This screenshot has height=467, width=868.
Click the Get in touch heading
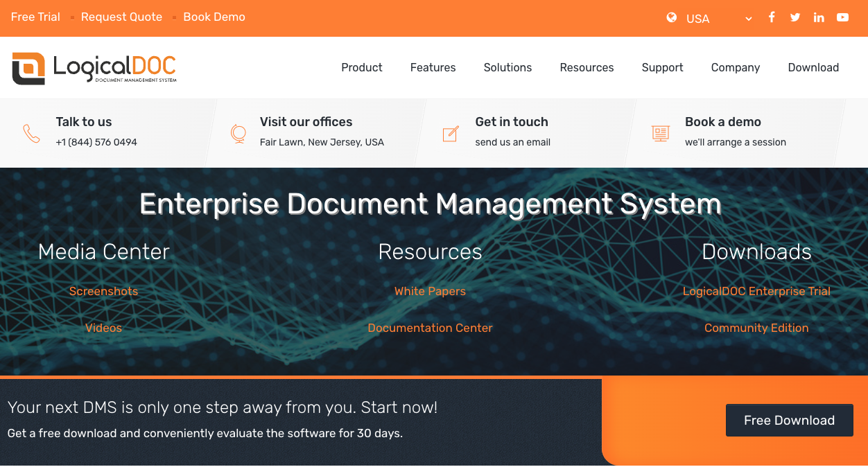[512, 122]
